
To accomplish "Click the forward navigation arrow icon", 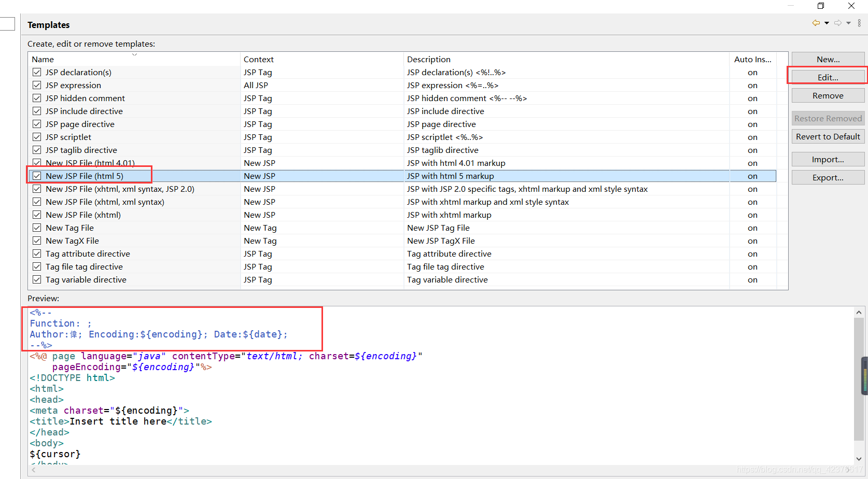I will 838,23.
